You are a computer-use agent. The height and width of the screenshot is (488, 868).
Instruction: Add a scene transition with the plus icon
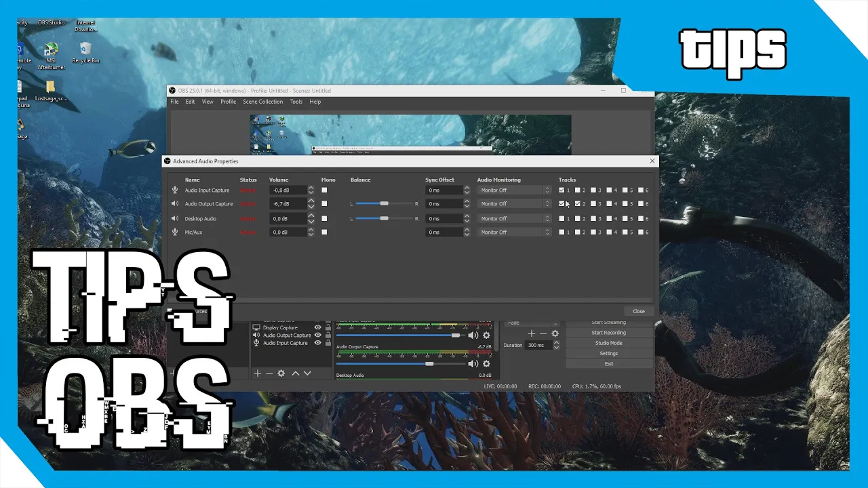(x=532, y=333)
